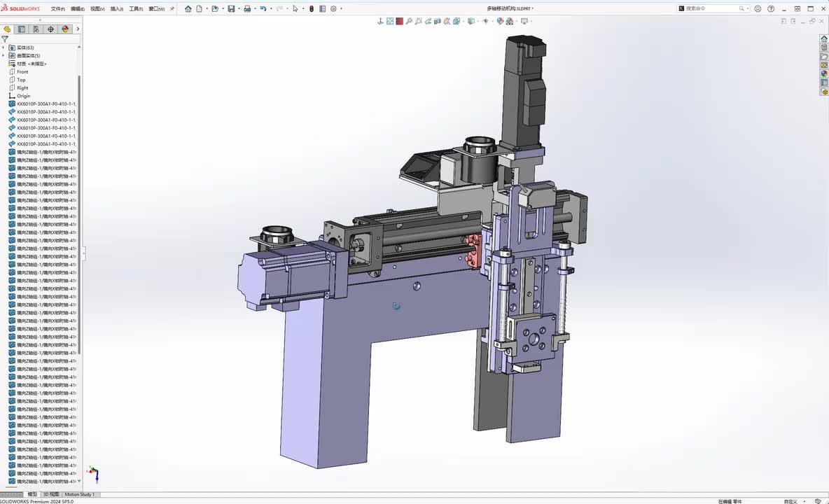Open SOLIDWORKS Resources home icon in task pane

coord(823,38)
